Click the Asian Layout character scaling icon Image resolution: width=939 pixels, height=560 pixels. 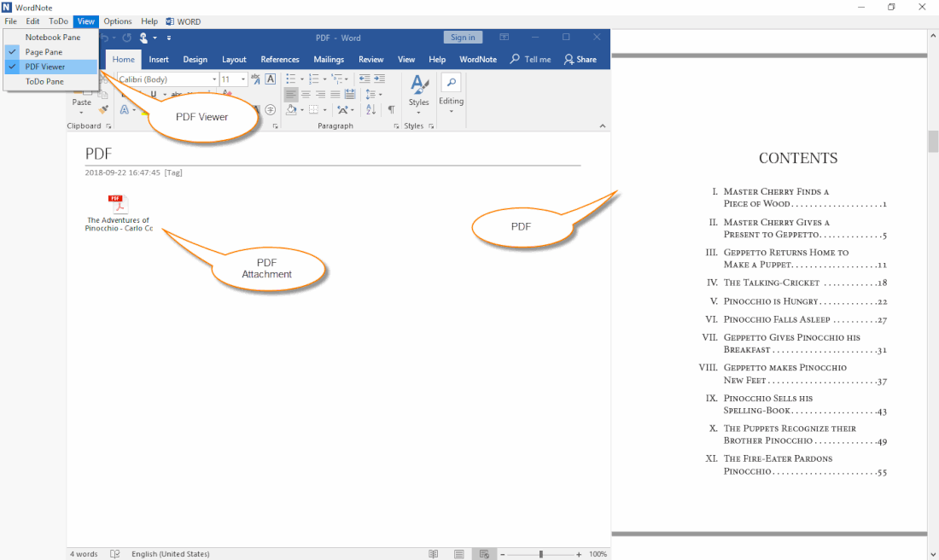tap(342, 109)
